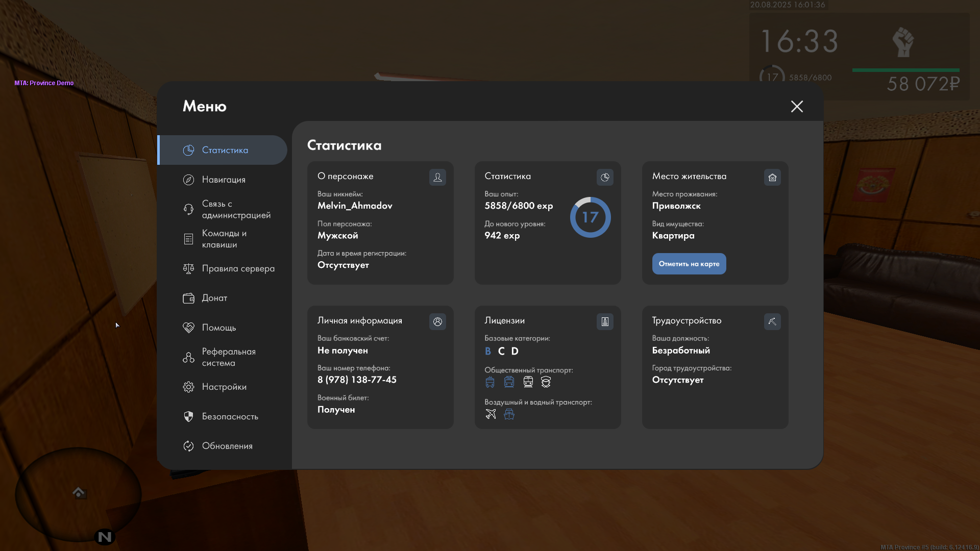
Task: Click the pie chart icon on Статистика card
Action: 605,177
